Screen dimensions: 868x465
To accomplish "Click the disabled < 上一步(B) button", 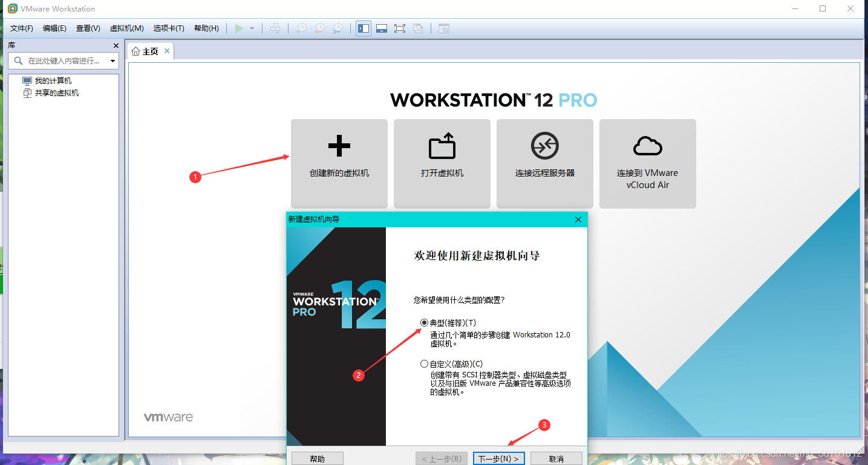I will pyautogui.click(x=442, y=459).
